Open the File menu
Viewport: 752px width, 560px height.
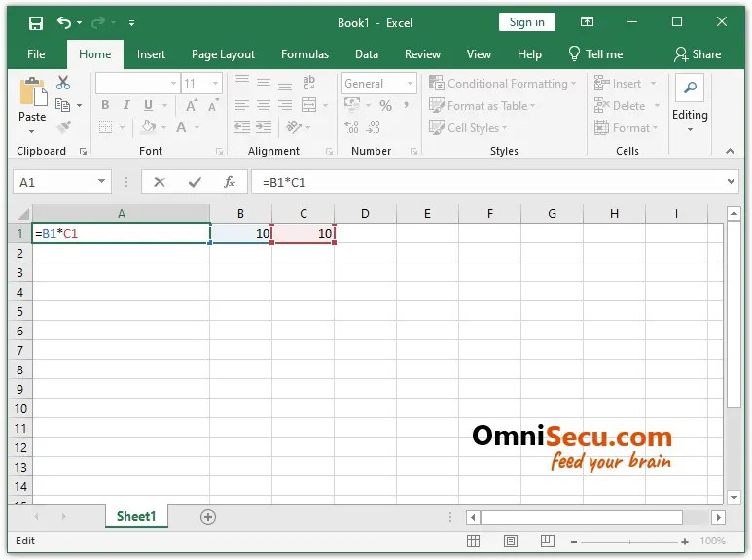click(x=36, y=54)
